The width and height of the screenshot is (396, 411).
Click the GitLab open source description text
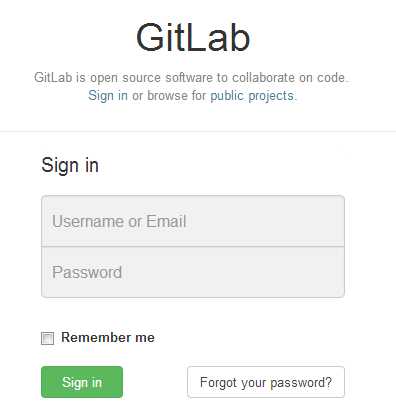pyautogui.click(x=191, y=77)
